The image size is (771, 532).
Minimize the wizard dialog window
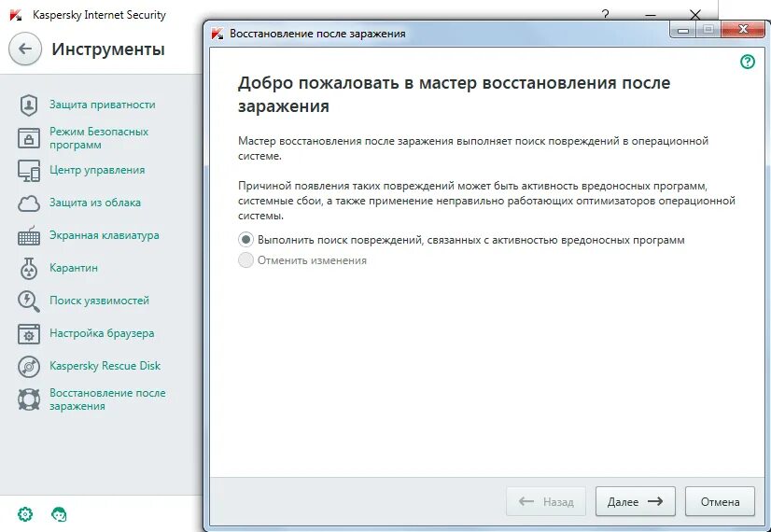[x=682, y=31]
